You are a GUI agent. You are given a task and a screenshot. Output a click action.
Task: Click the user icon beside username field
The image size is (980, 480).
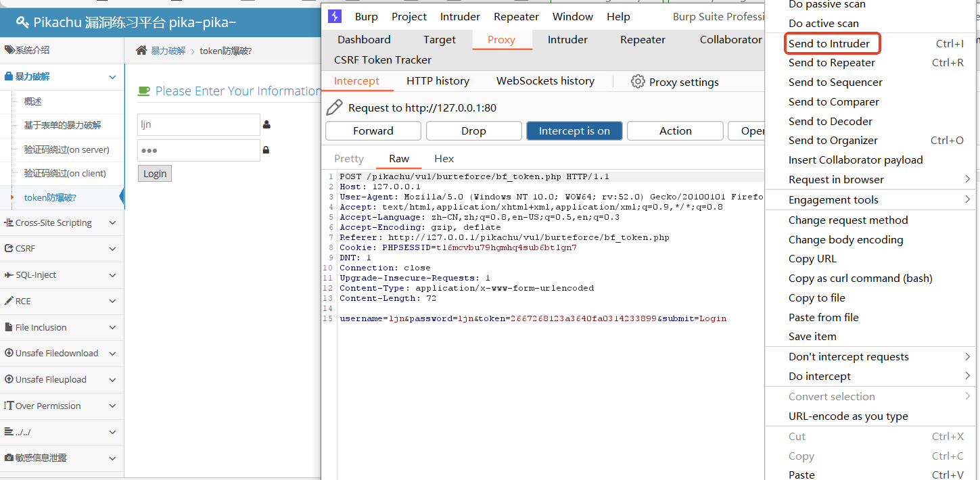click(266, 124)
